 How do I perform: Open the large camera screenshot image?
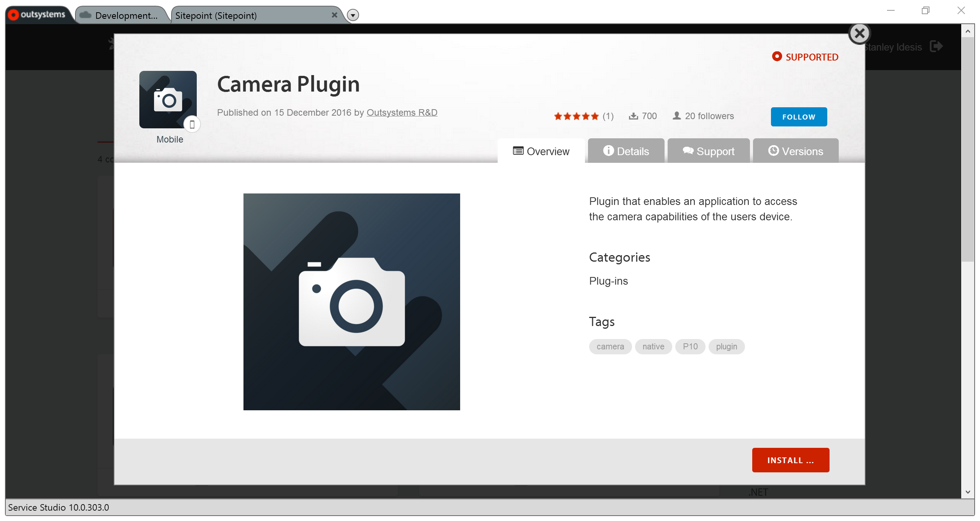351,302
